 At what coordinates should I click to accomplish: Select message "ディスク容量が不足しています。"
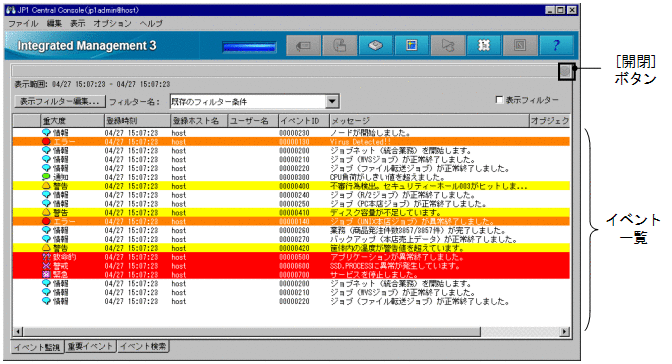[x=386, y=213]
